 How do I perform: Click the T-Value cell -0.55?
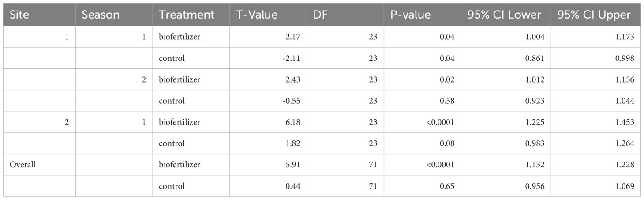(292, 101)
